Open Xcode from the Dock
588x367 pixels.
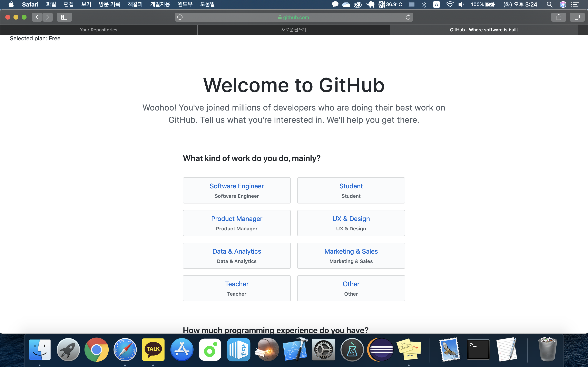tap(295, 349)
